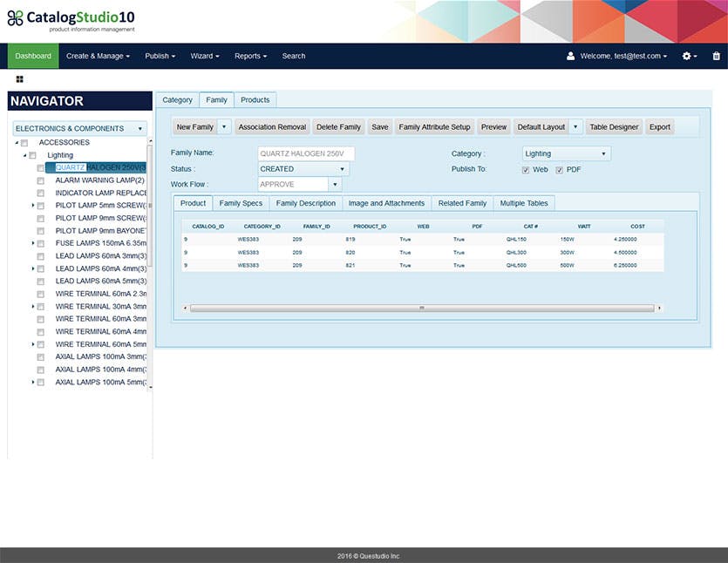Screen dimensions: 728x563
Task: Open the Create & Manage menu
Action: click(98, 56)
